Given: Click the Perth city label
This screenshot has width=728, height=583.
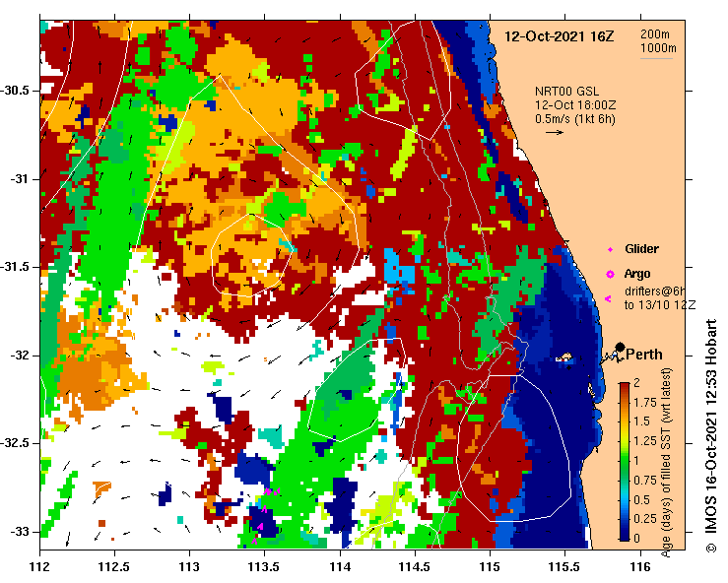Looking at the screenshot, I should coord(644,355).
